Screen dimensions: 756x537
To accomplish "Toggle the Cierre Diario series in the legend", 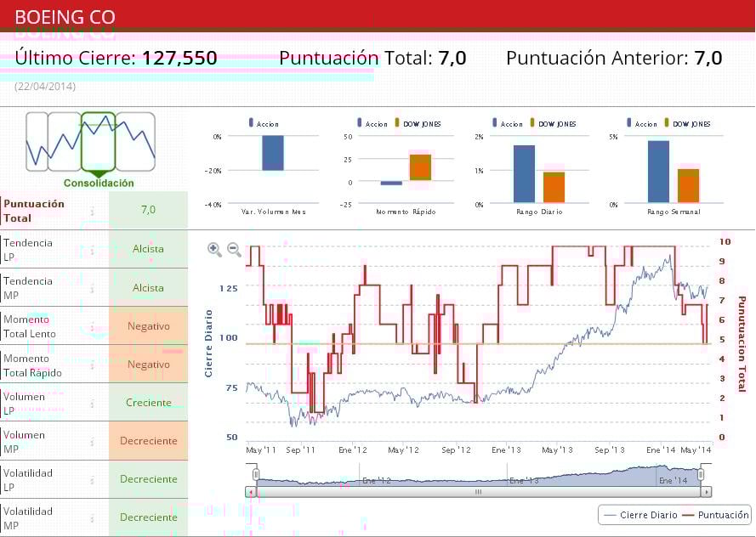I will pos(640,515).
